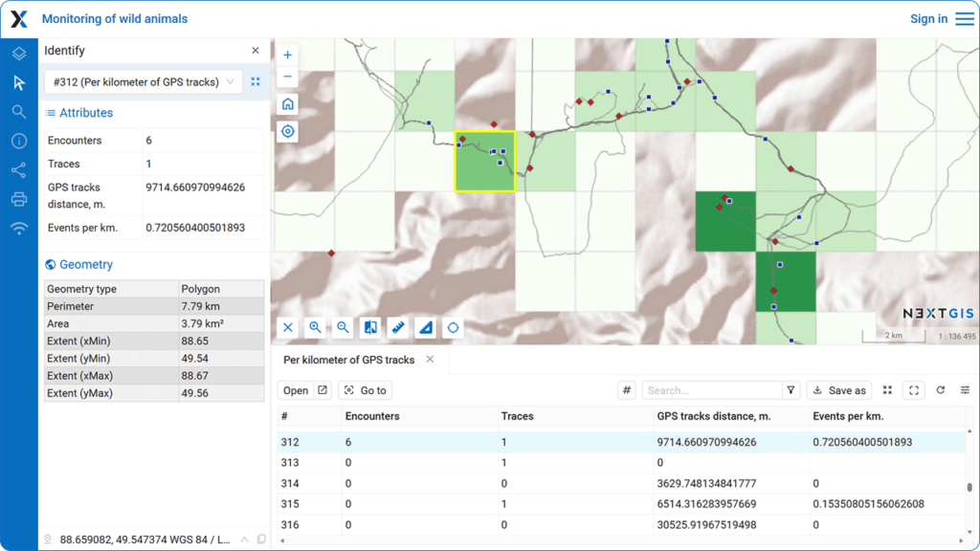Collapse the Geometry section

coord(78,264)
